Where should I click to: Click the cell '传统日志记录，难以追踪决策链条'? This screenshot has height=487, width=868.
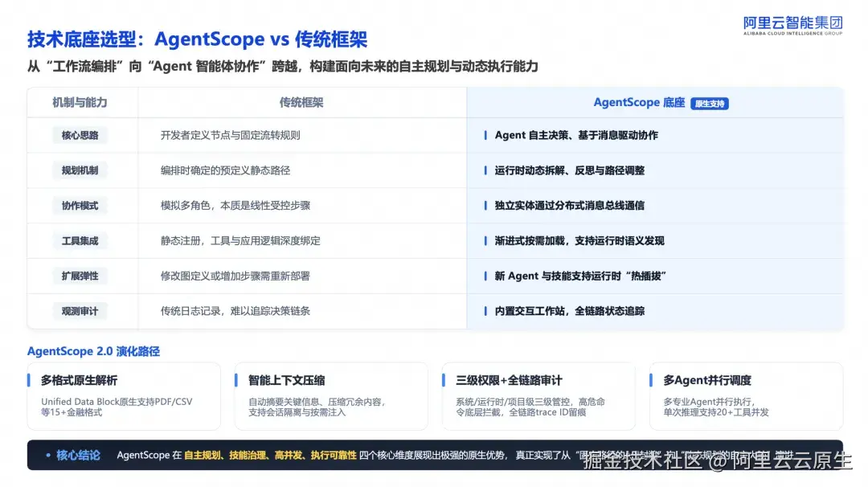(235, 311)
